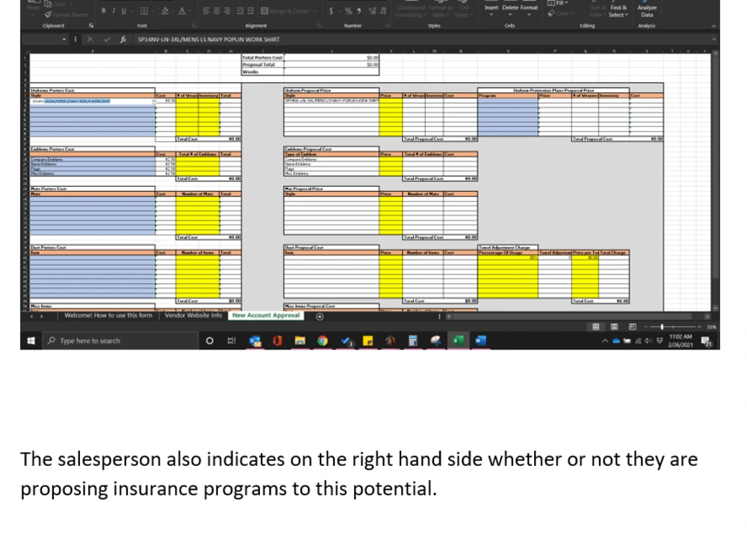Open Format as Table dropdown
Viewport: 747px width, 560px height.
point(440,10)
